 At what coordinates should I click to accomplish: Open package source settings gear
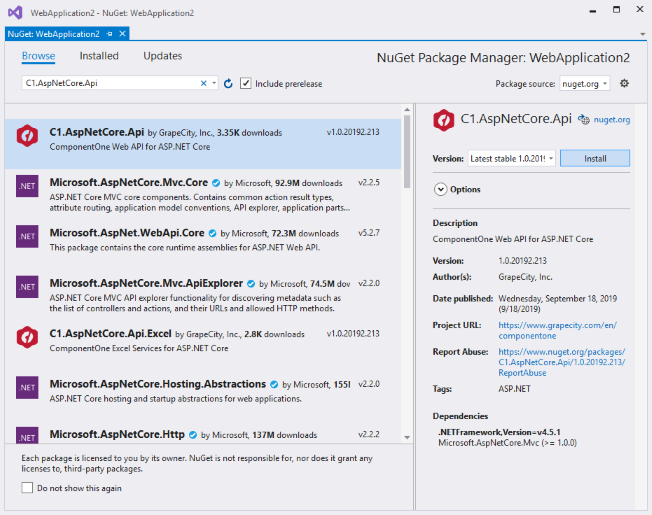click(624, 84)
